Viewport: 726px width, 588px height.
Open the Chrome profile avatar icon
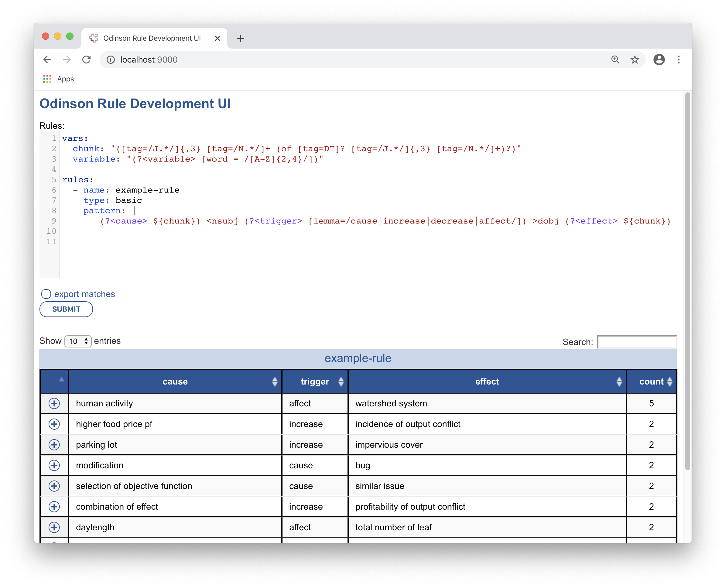tap(659, 60)
